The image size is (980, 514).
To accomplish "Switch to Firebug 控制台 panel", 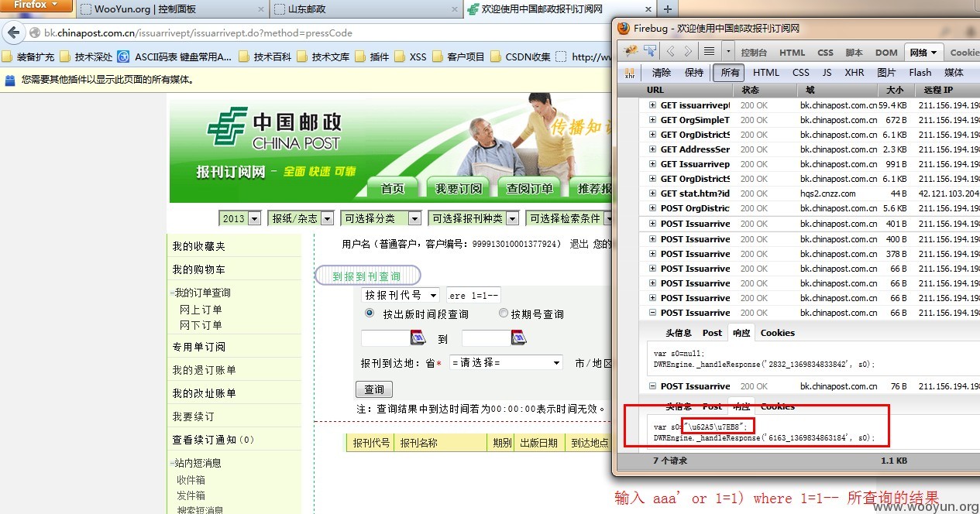I will point(754,53).
